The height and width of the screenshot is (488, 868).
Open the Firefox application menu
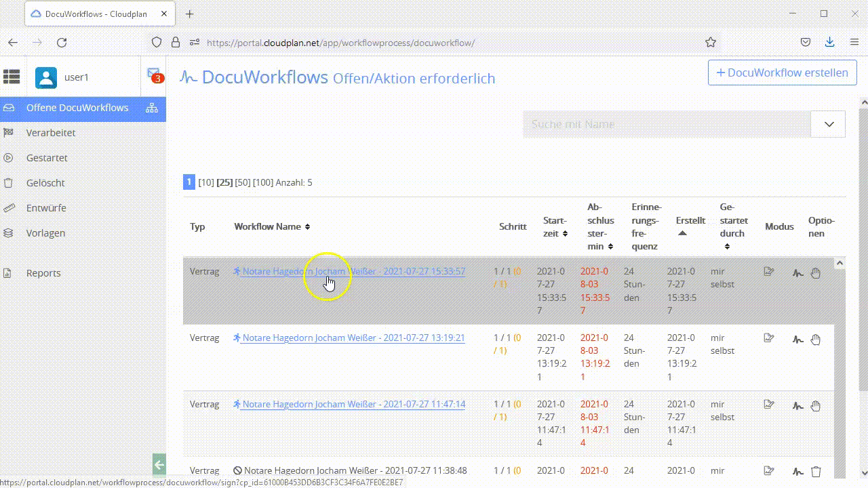(x=854, y=42)
